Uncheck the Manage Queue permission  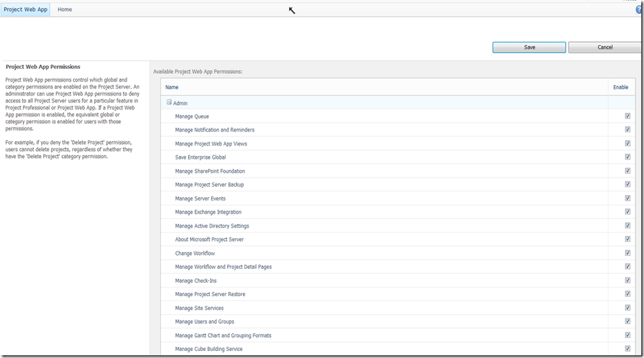click(627, 116)
